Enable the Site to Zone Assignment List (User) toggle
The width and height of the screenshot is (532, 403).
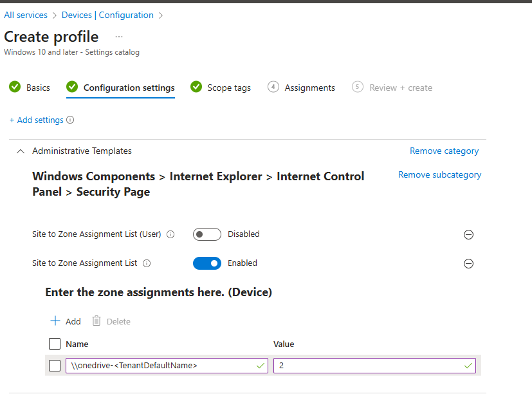point(206,234)
